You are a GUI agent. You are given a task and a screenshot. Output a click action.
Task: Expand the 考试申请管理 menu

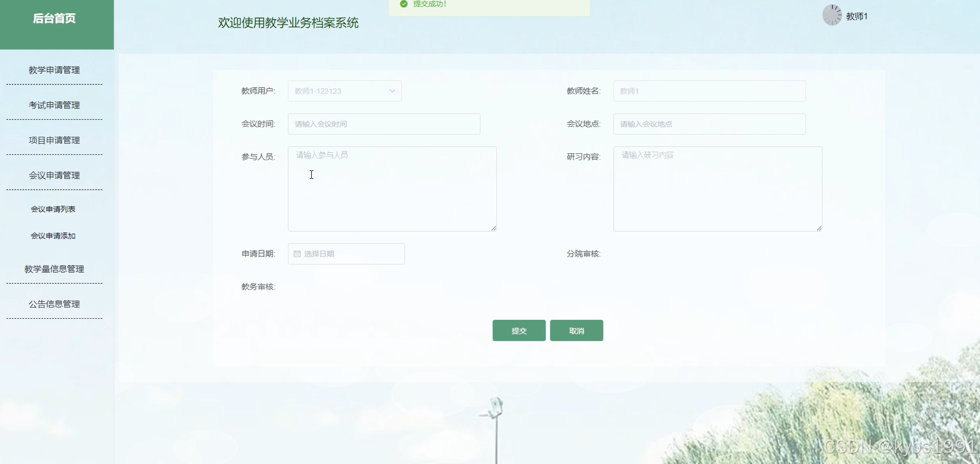coord(54,105)
